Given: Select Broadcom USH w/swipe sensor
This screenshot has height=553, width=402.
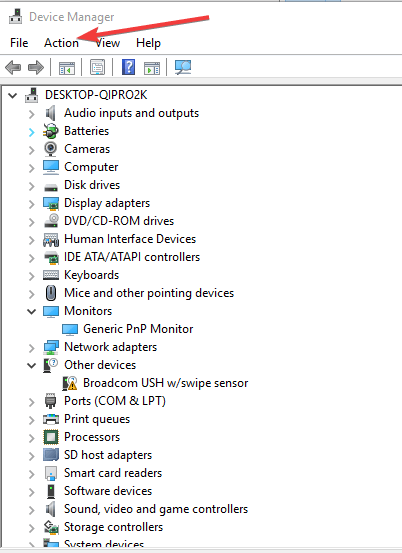Looking at the screenshot, I should [x=165, y=383].
